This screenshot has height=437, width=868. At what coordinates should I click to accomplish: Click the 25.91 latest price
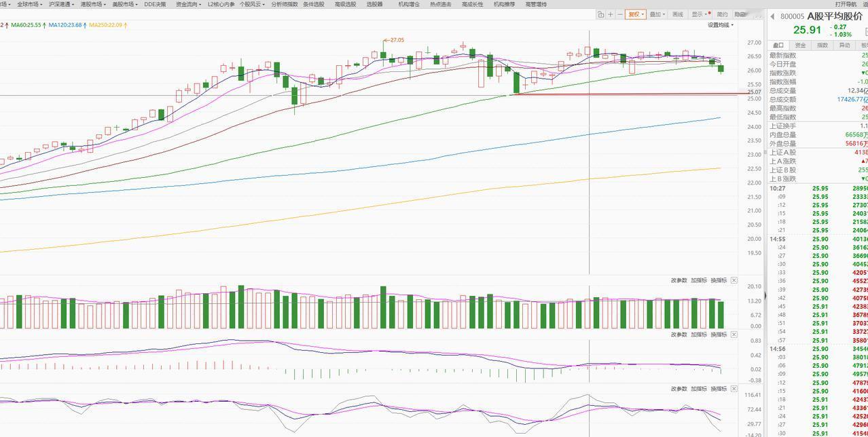[807, 31]
